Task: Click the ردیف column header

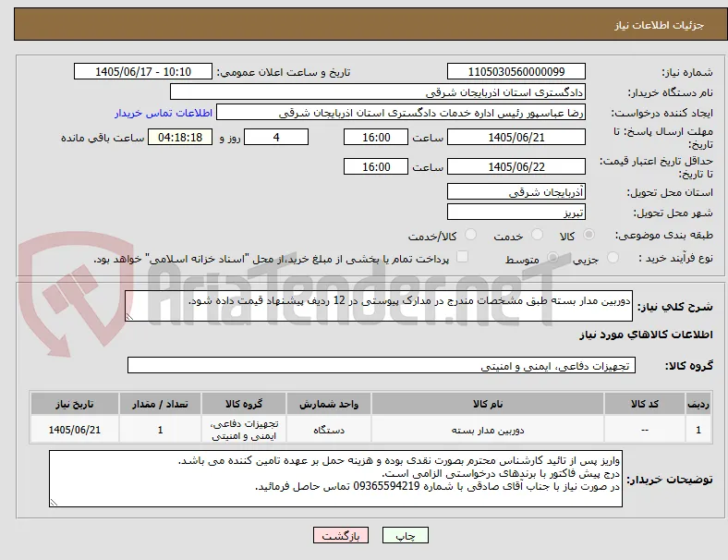Action: click(x=698, y=404)
